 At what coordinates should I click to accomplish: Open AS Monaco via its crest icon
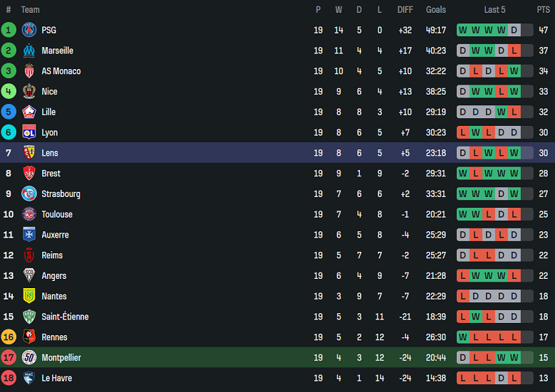pyautogui.click(x=29, y=71)
